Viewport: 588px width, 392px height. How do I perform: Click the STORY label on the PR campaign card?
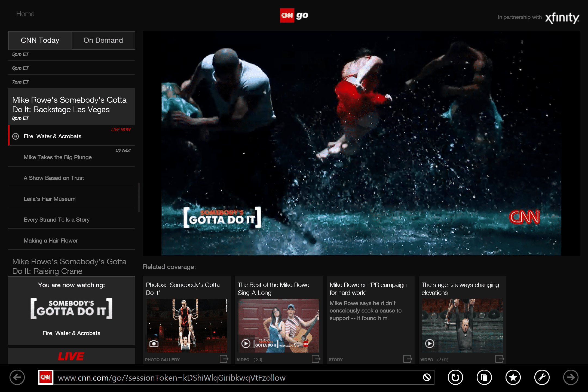(335, 360)
